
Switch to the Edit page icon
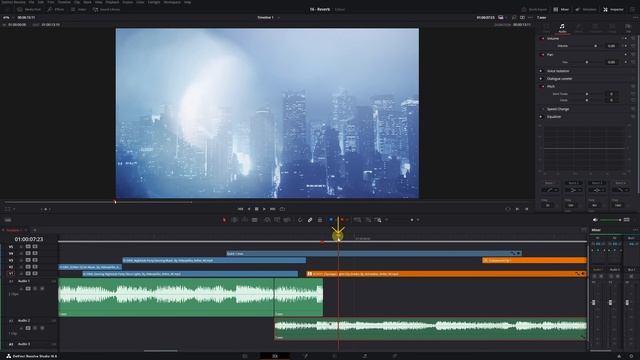[275, 356]
